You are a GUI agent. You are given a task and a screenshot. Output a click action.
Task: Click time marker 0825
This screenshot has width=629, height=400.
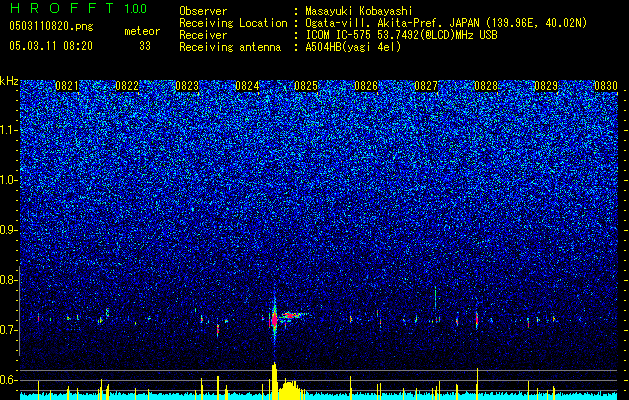pyautogui.click(x=306, y=86)
